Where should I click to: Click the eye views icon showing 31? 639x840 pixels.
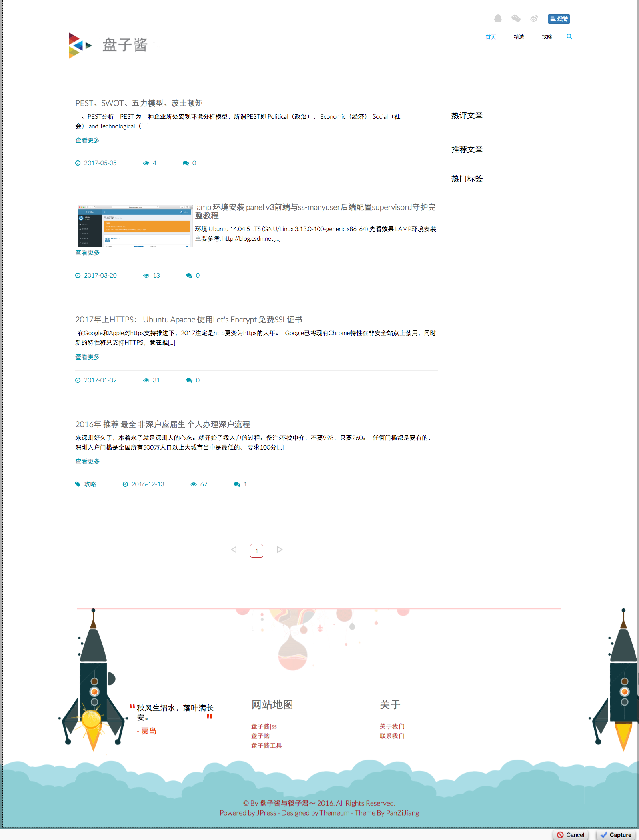coord(146,380)
